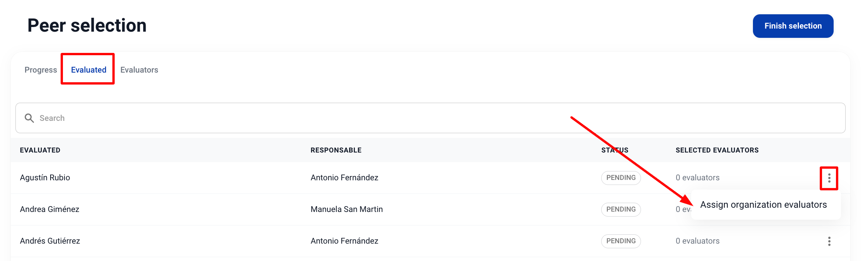Click the PENDING badge for Agustín Rubio
The image size is (868, 261).
coord(620,178)
